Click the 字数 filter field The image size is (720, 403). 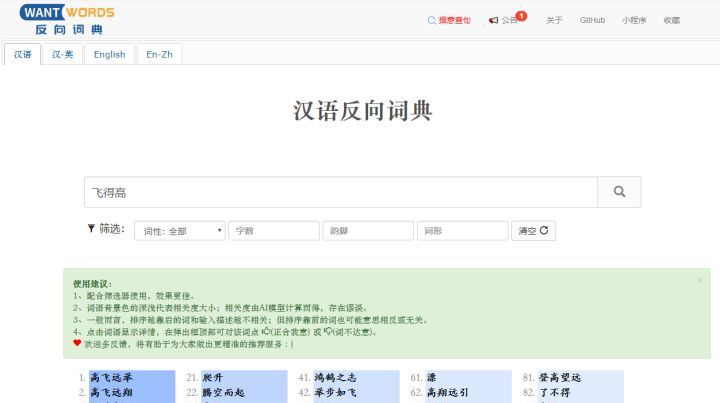pyautogui.click(x=274, y=231)
